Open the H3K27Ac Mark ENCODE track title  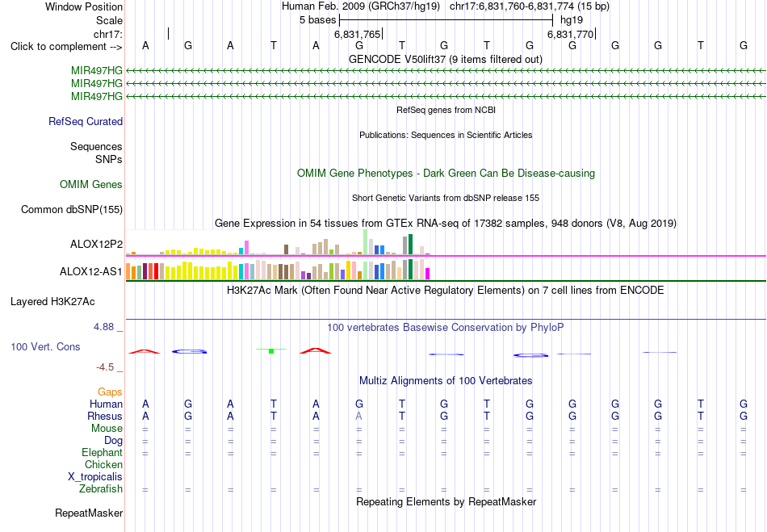446,291
